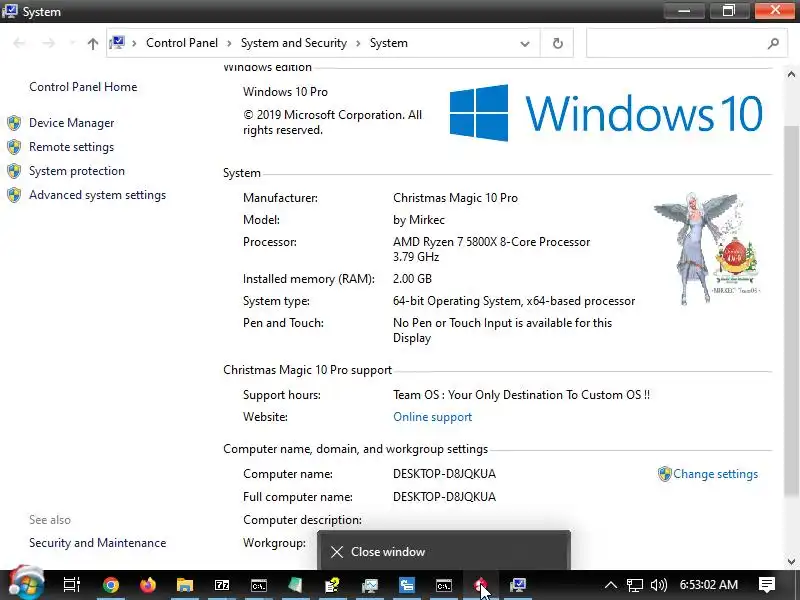Go to Control Panel Home
800x600 pixels.
(x=83, y=87)
